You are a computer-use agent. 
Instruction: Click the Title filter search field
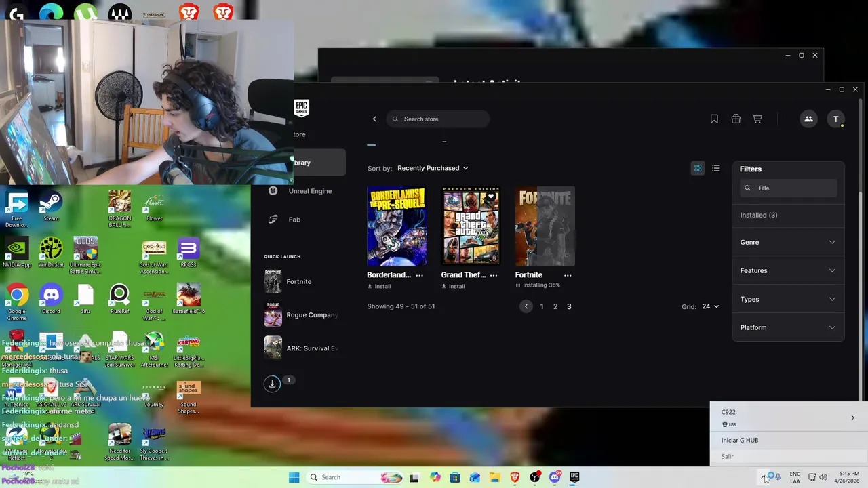click(x=789, y=188)
